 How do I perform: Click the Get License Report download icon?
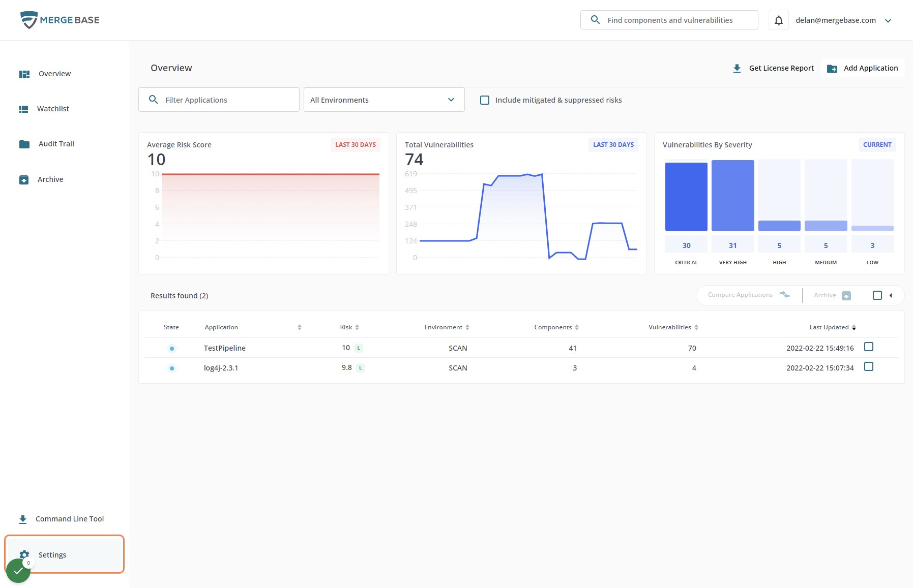pos(737,68)
